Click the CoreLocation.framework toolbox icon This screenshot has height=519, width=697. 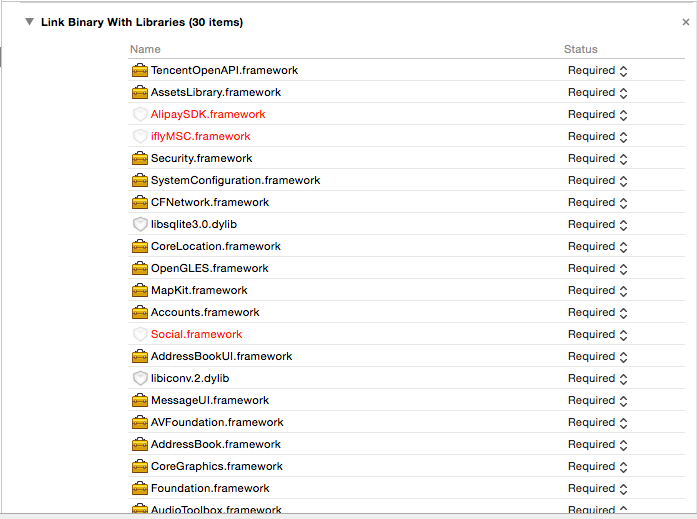[x=140, y=246]
